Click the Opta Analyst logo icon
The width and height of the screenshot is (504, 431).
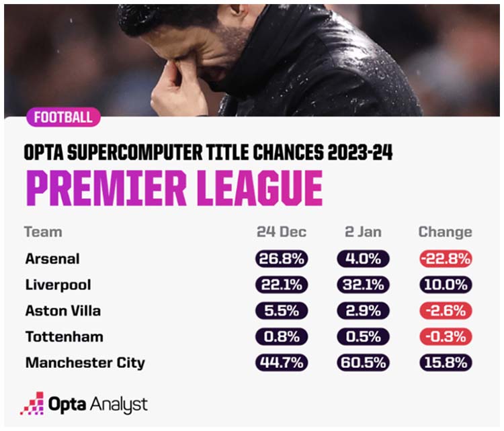click(x=32, y=403)
